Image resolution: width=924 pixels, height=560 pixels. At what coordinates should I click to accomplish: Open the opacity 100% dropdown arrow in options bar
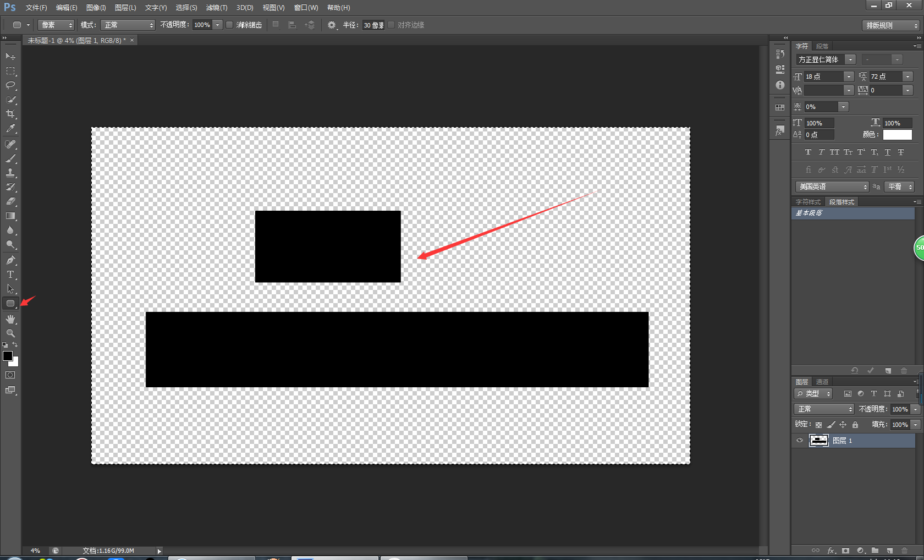218,25
